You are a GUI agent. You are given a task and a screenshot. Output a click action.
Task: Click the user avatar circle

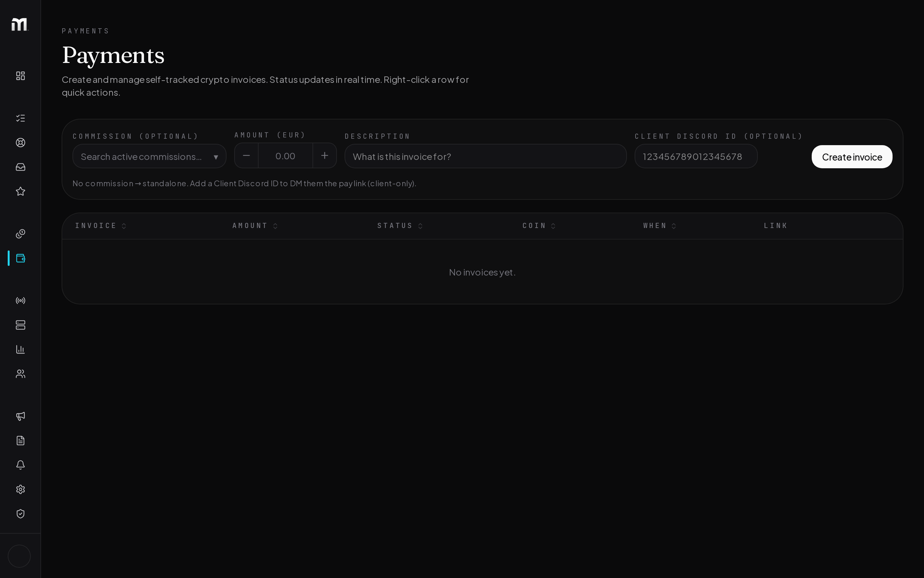click(x=19, y=556)
